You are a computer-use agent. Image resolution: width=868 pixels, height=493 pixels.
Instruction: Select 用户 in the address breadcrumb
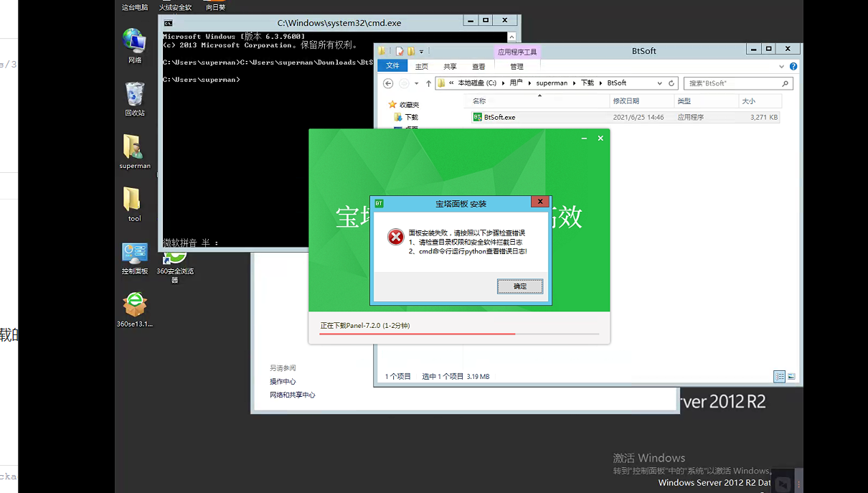(516, 83)
